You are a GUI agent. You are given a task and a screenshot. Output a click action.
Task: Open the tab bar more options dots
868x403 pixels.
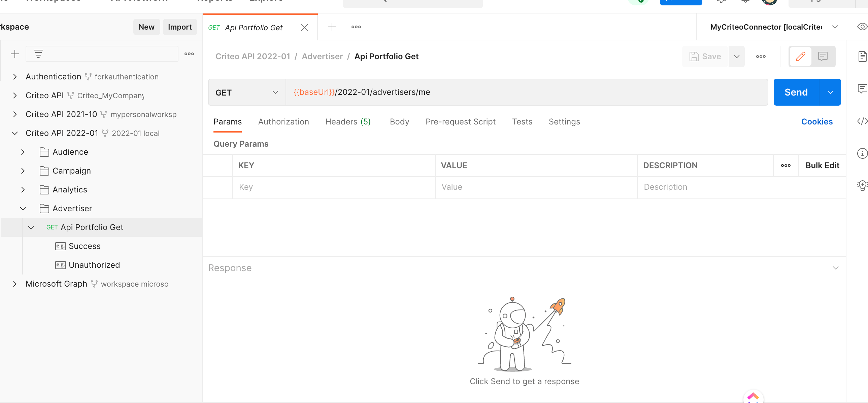tap(356, 27)
